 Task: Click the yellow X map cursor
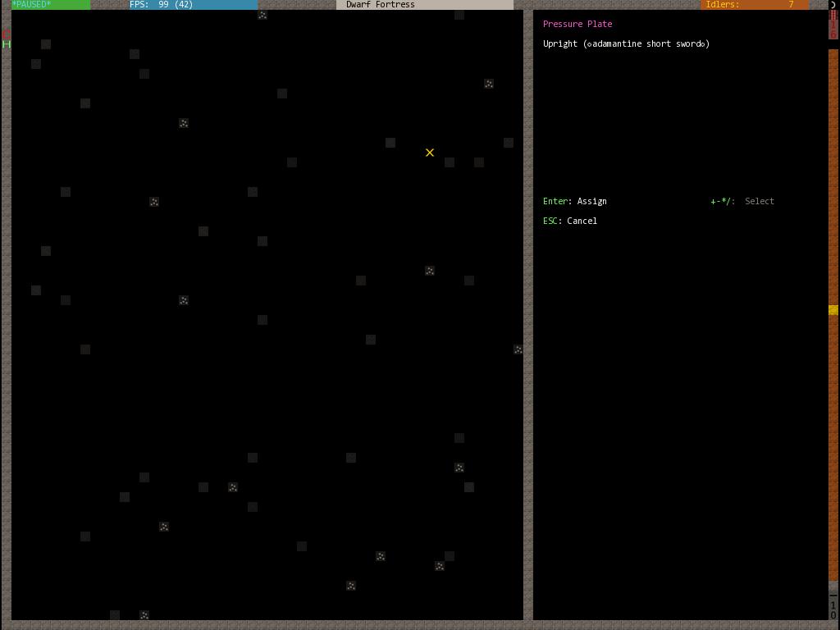click(430, 153)
